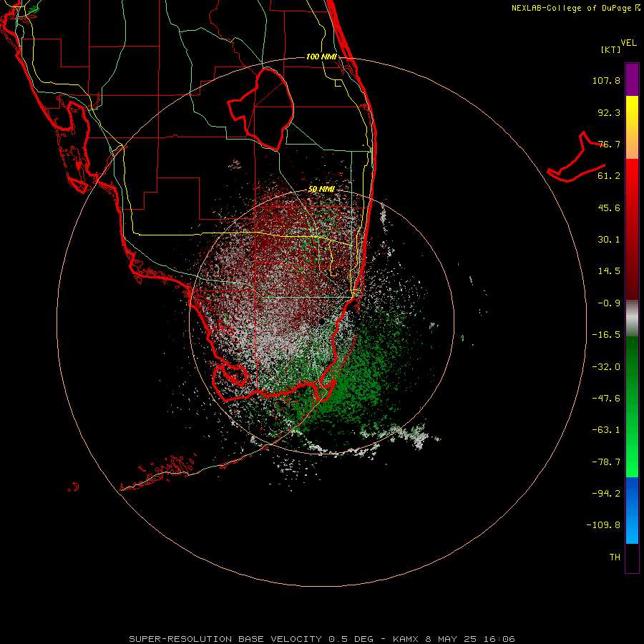This screenshot has width=644, height=644.
Task: Click the blue segment of the color bar
Action: (632, 510)
